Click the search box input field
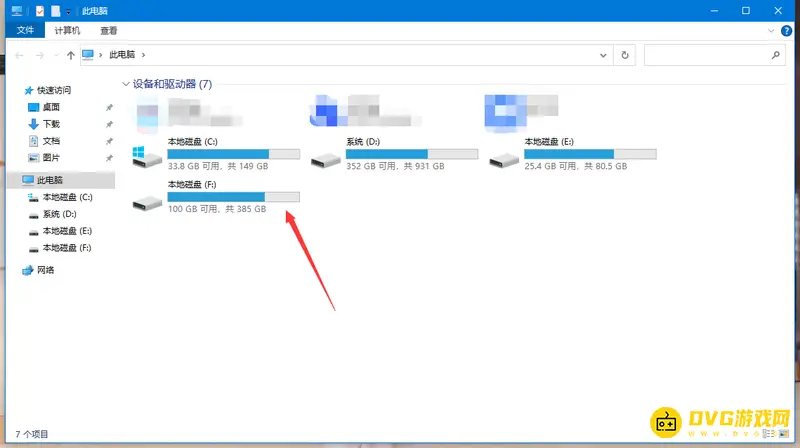800x448 pixels. [710, 54]
